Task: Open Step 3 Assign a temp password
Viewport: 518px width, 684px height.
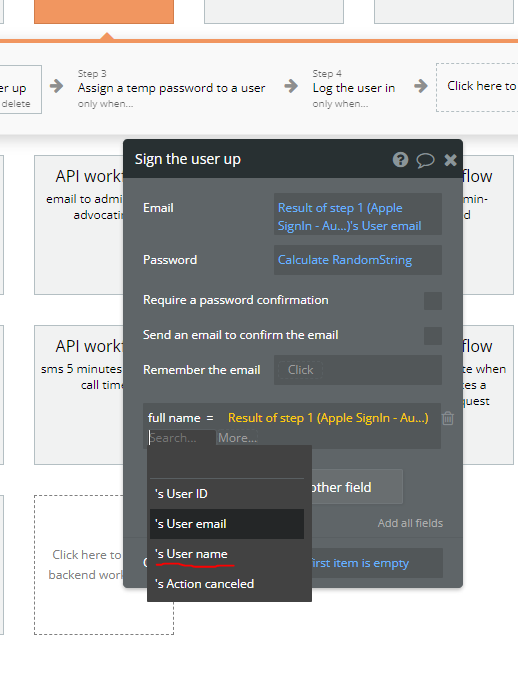Action: point(172,89)
